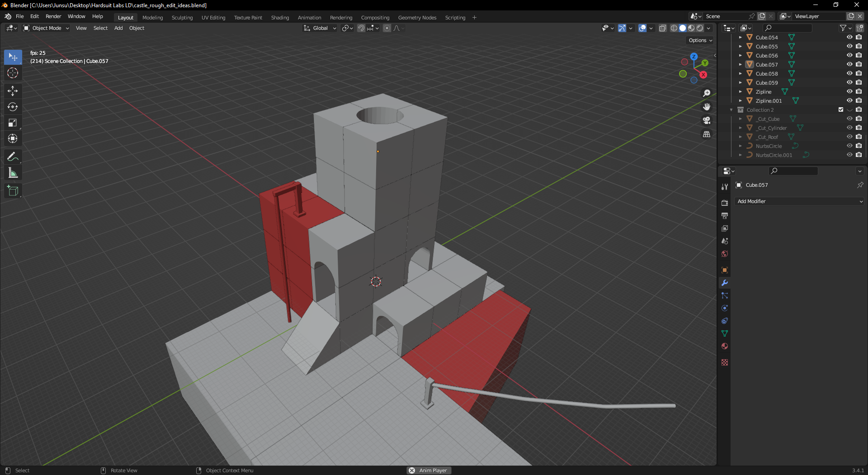Image resolution: width=868 pixels, height=475 pixels.
Task: Toggle snapping magnet button
Action: pyautogui.click(x=361, y=28)
